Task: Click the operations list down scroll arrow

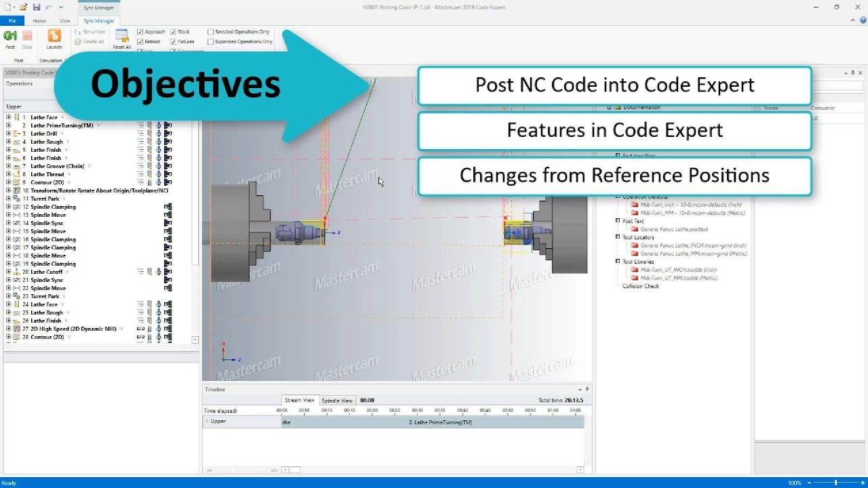Action: click(195, 340)
